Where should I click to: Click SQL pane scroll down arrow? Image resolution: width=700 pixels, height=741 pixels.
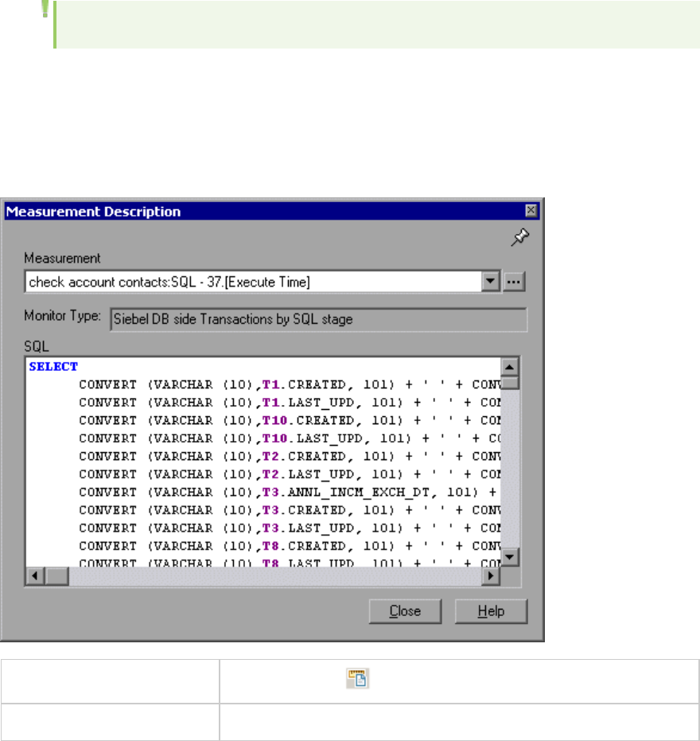coord(510,556)
